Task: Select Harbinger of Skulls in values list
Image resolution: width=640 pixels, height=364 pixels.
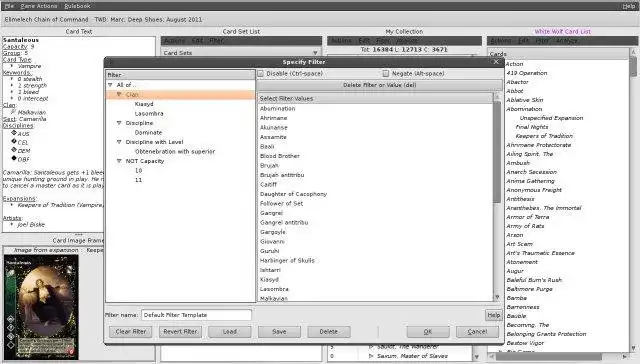Action: pos(287,260)
